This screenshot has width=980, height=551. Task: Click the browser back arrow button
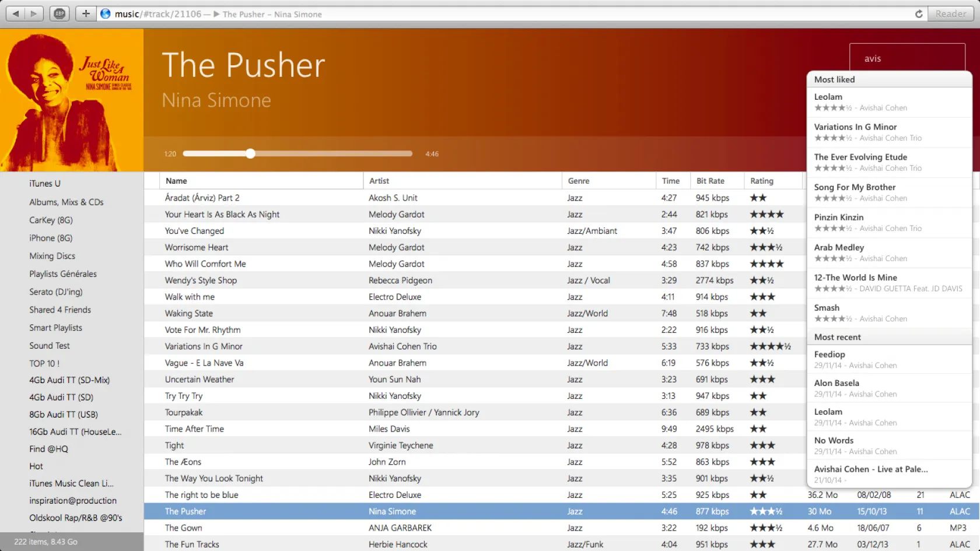click(16, 13)
